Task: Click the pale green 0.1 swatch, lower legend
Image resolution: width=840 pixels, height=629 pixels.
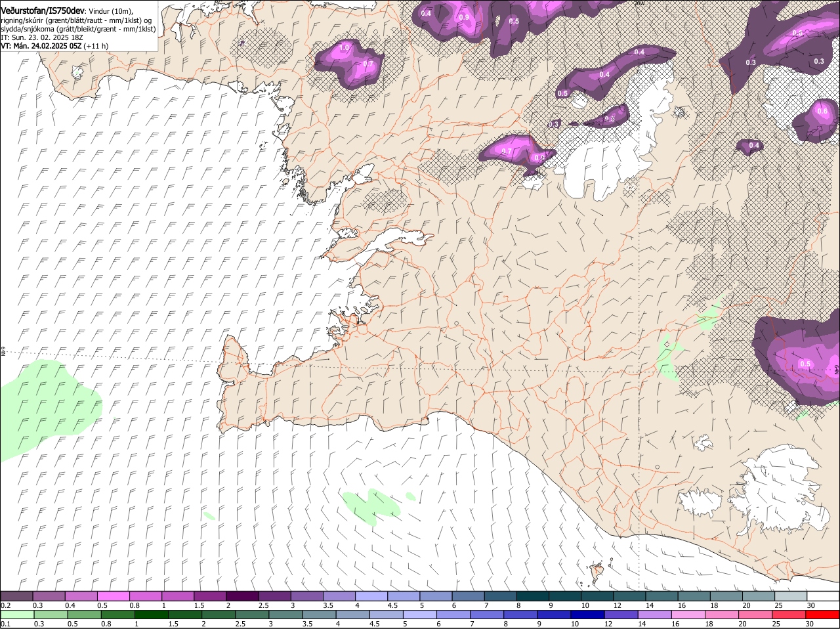Action: point(18,615)
